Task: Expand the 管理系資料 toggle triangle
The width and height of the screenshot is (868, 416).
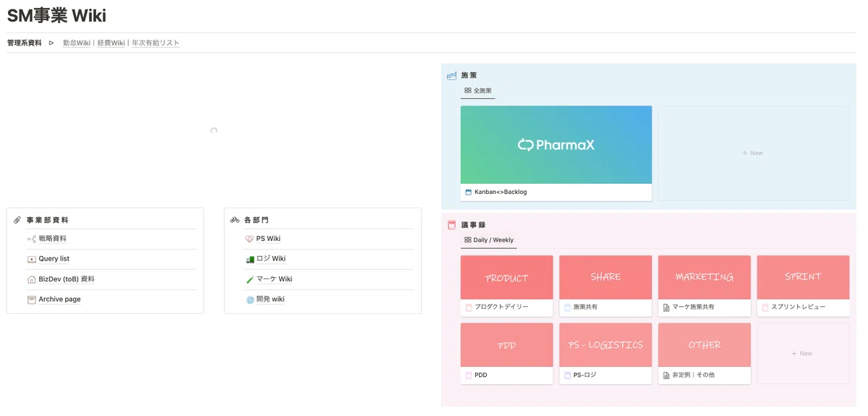Action: [51, 43]
